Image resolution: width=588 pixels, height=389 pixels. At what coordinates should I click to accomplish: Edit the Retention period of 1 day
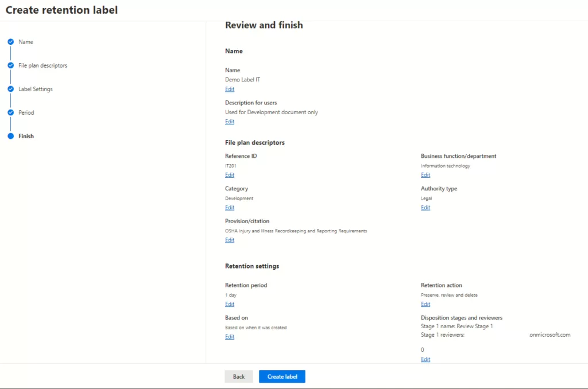coord(230,304)
